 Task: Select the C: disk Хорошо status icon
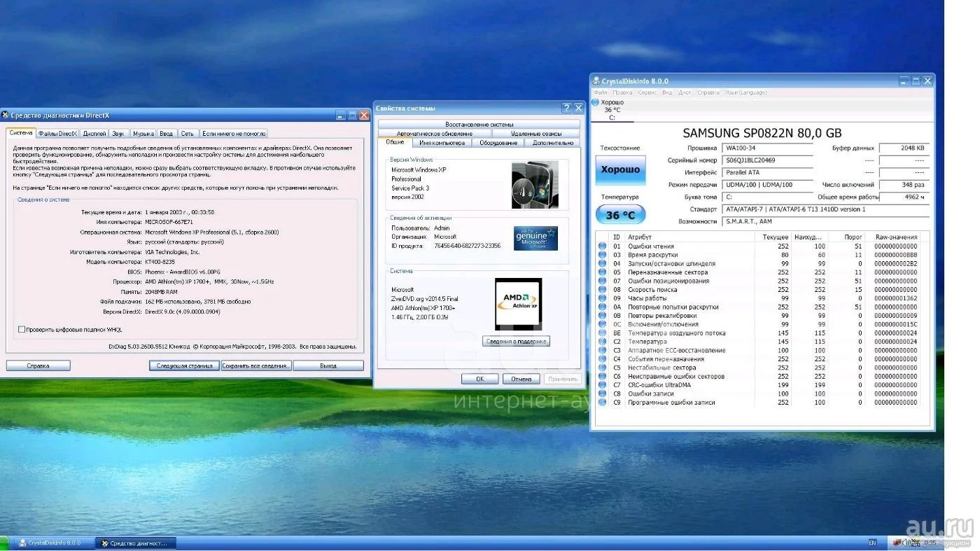pos(596,103)
